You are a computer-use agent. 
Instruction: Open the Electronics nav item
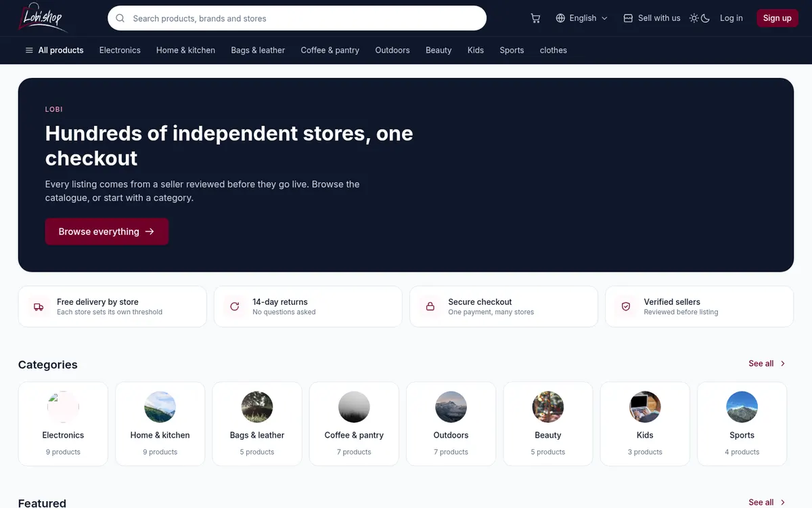pos(120,50)
